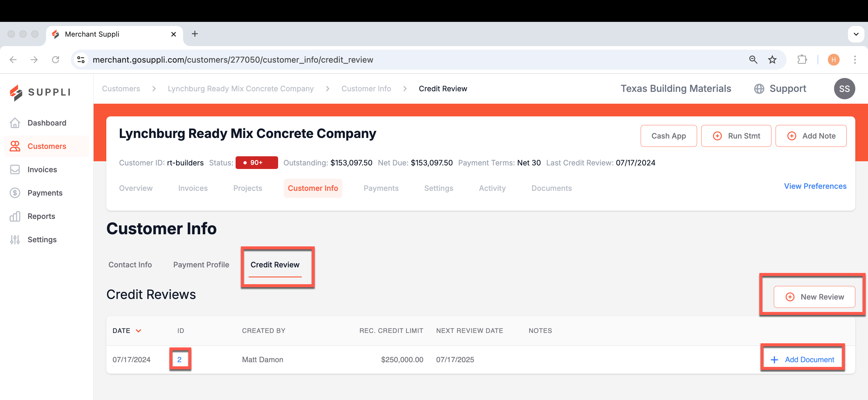868x400 pixels.
Task: Open a new browser tab
Action: 195,34
